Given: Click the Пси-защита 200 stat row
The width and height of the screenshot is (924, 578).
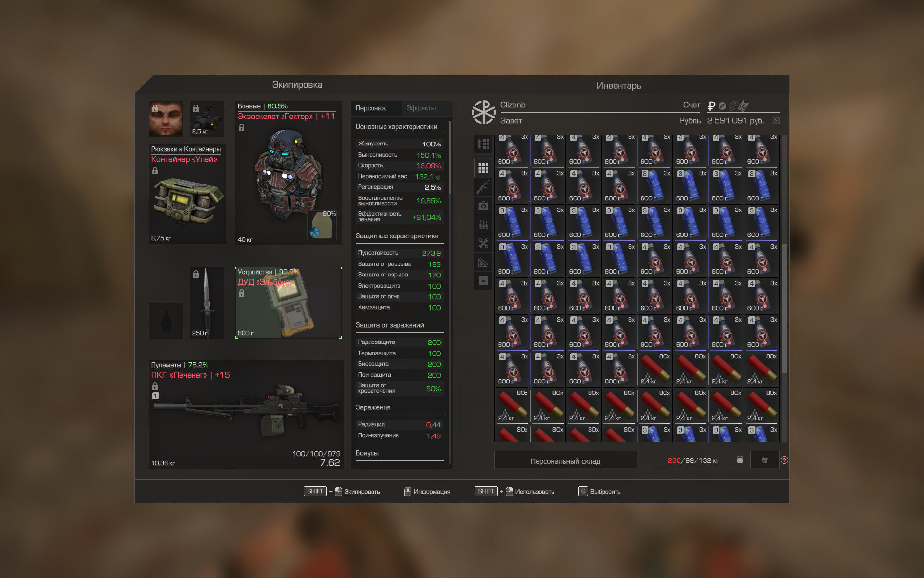Looking at the screenshot, I should point(399,375).
